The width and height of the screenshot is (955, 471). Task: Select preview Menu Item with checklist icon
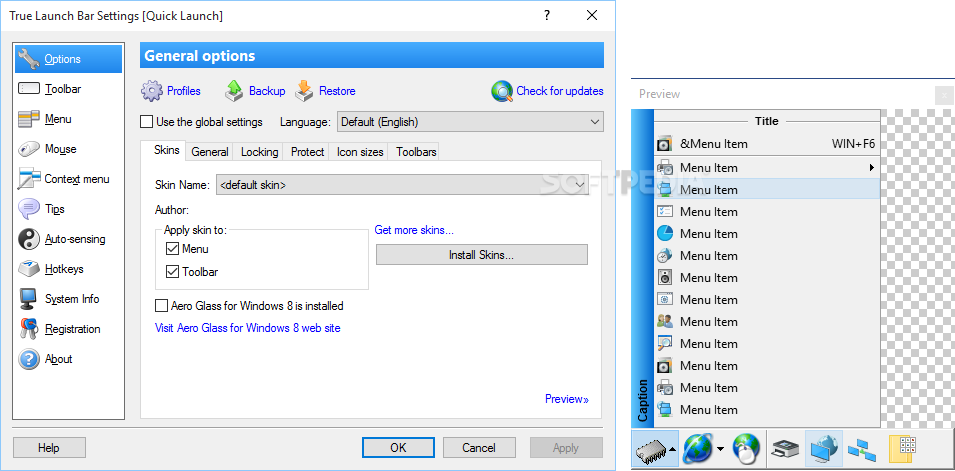767,211
